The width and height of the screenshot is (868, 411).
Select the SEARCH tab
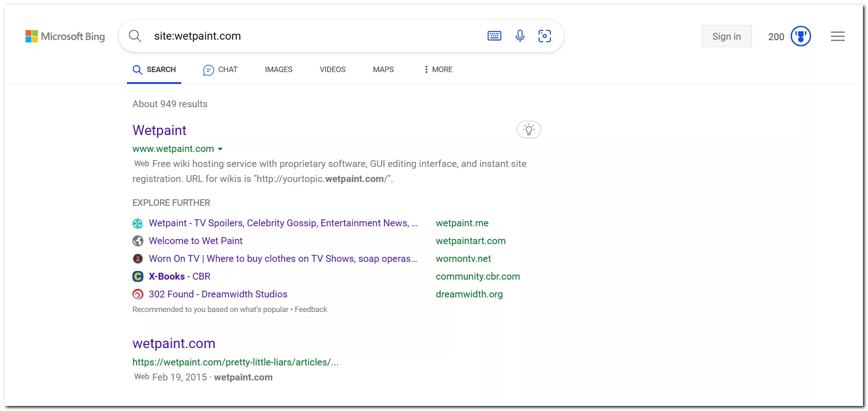click(154, 69)
